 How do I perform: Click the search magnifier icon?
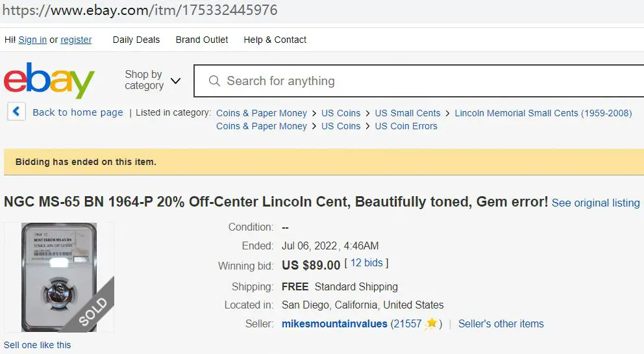click(x=214, y=81)
